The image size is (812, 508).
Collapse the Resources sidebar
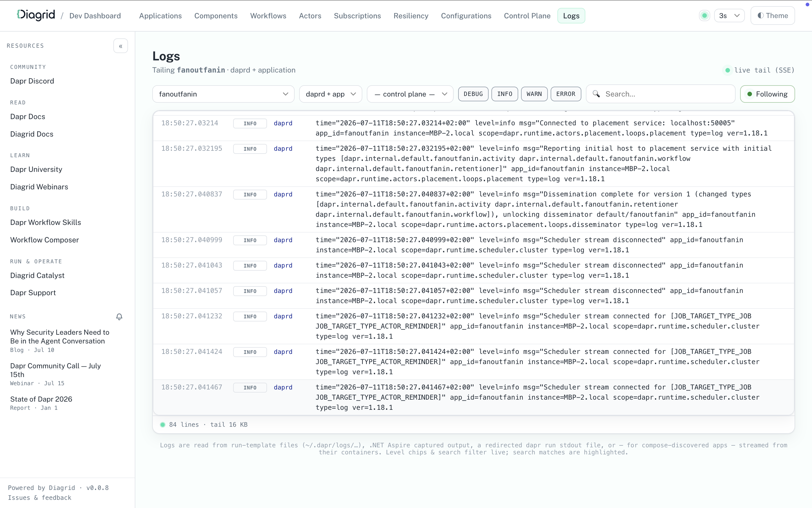(120, 46)
